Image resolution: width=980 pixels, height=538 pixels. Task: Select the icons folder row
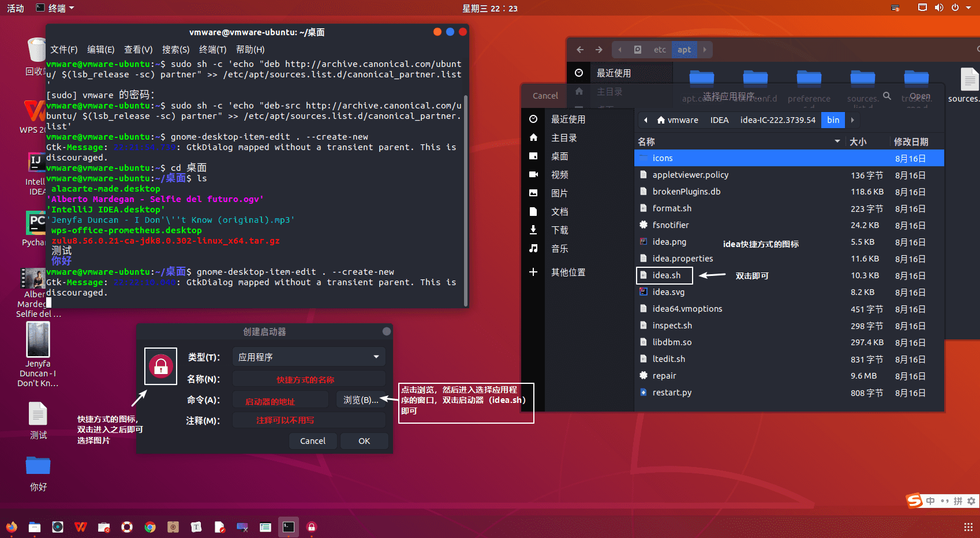pyautogui.click(x=790, y=158)
